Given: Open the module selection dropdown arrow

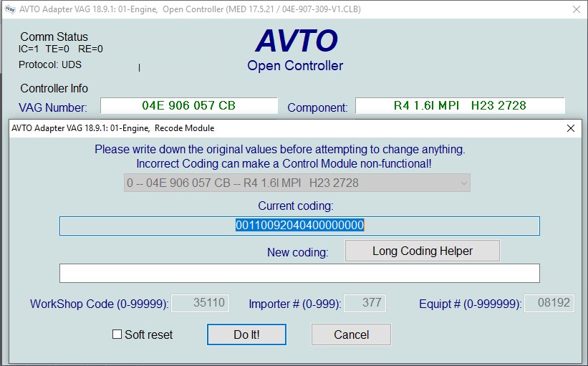Looking at the screenshot, I should click(x=464, y=183).
